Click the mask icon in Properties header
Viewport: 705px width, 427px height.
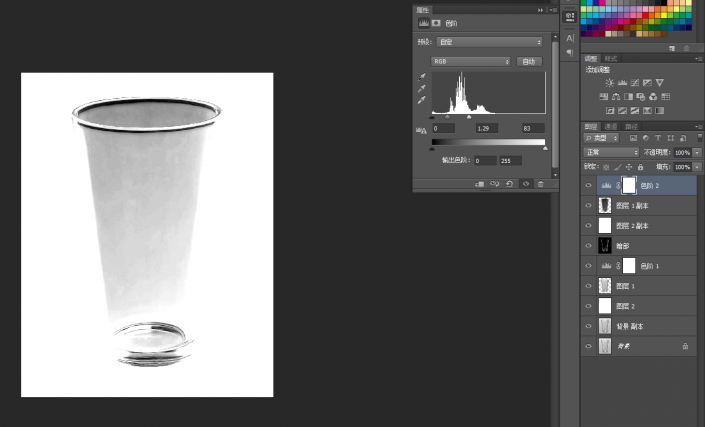pyautogui.click(x=436, y=23)
